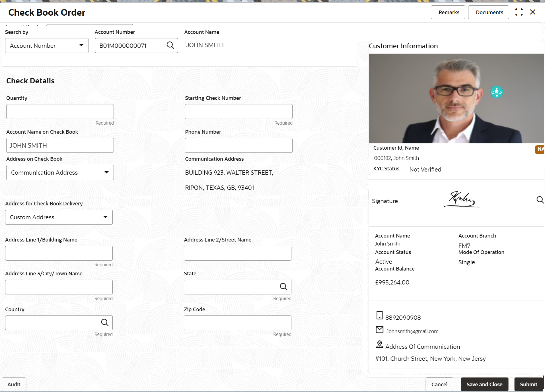Click the account branch value FM7
Image resolution: width=545 pixels, height=392 pixels.
point(464,245)
